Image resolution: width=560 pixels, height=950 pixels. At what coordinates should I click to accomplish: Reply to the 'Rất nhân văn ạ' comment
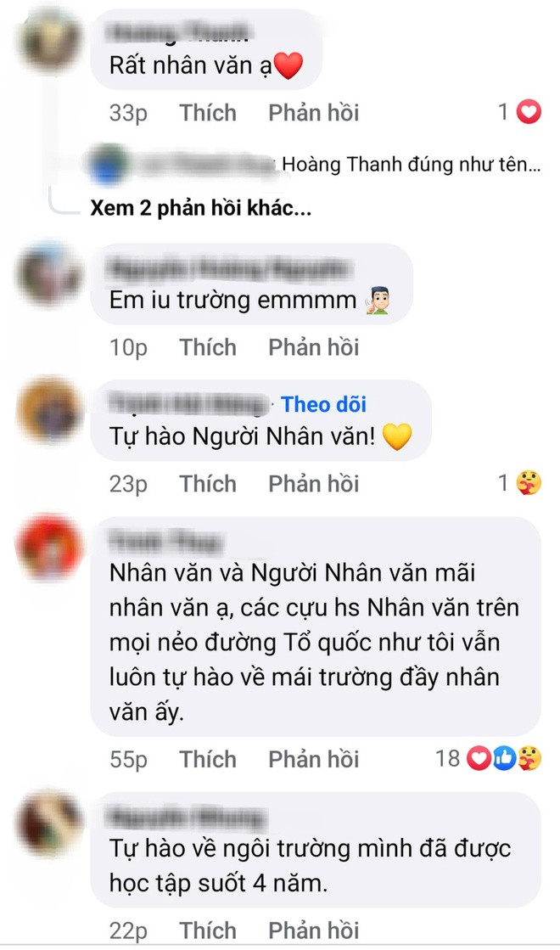coord(314,113)
